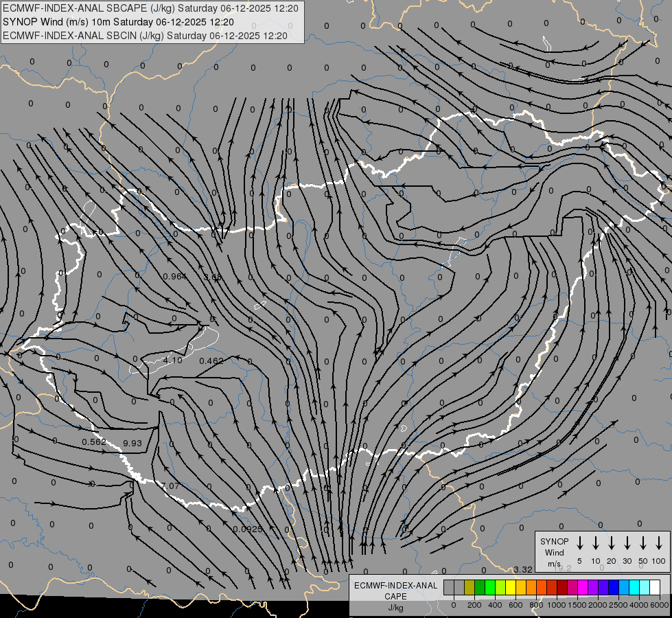Image resolution: width=672 pixels, height=618 pixels.
Task: Click the 0.964 value on the map
Action: coord(175,277)
